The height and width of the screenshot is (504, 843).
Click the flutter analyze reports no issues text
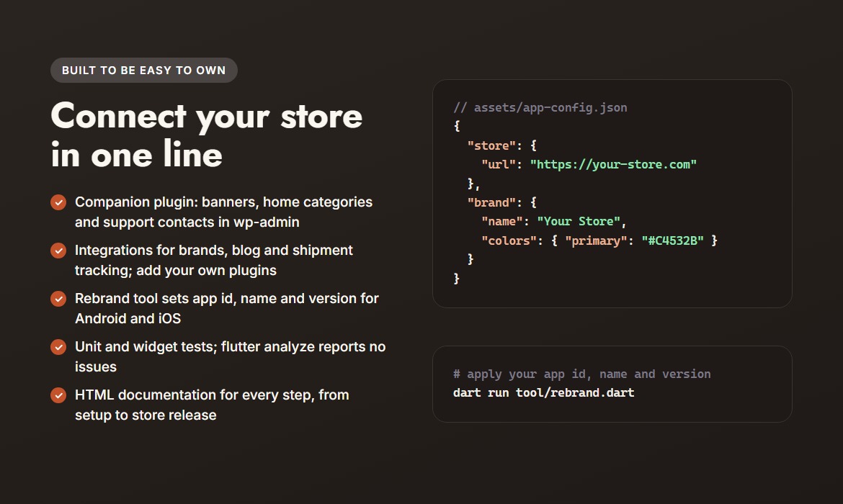click(x=230, y=357)
